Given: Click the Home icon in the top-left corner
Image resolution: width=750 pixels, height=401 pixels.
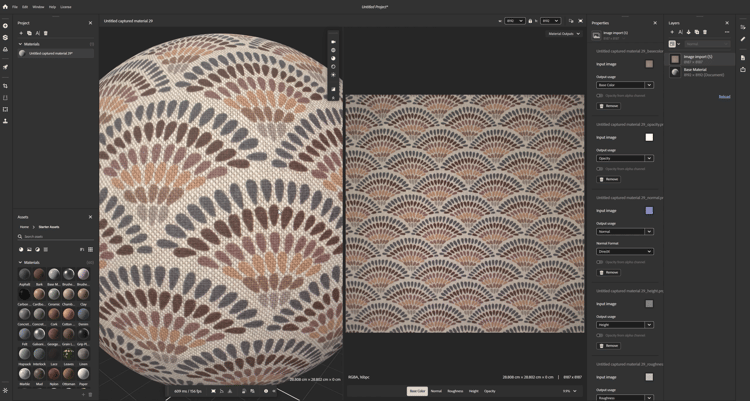Looking at the screenshot, I should pyautogui.click(x=5, y=7).
